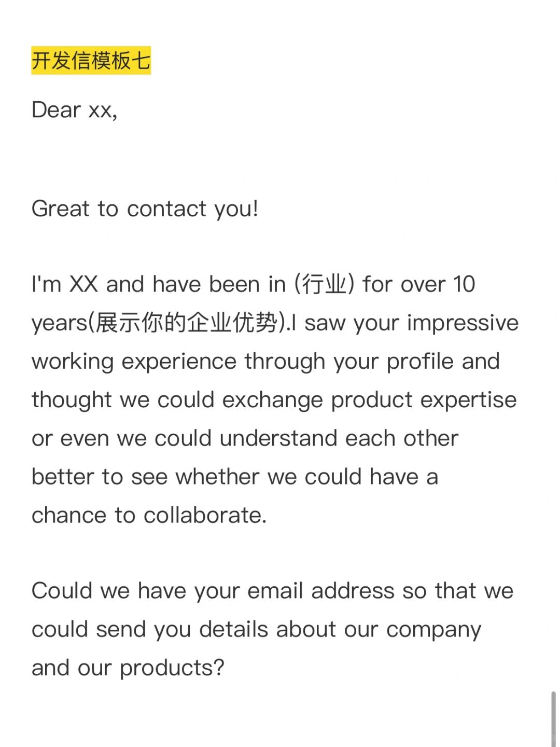Click the yellow highlighted title 开发信模板七
The height and width of the screenshot is (747, 560).
91,61
